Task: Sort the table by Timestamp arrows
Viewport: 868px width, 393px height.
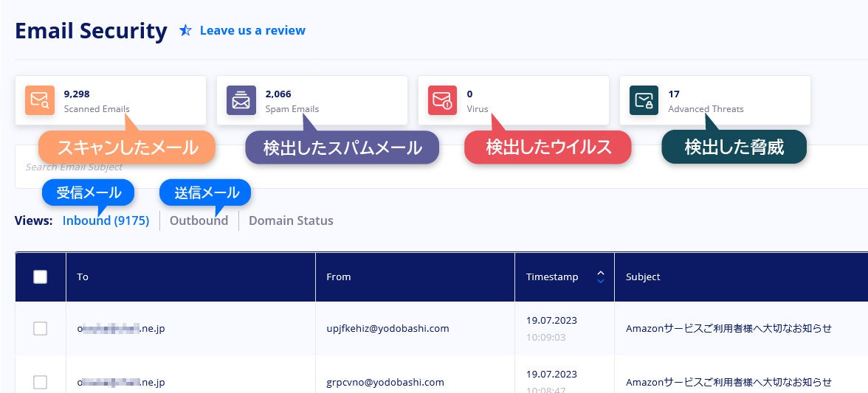Action: pos(601,277)
